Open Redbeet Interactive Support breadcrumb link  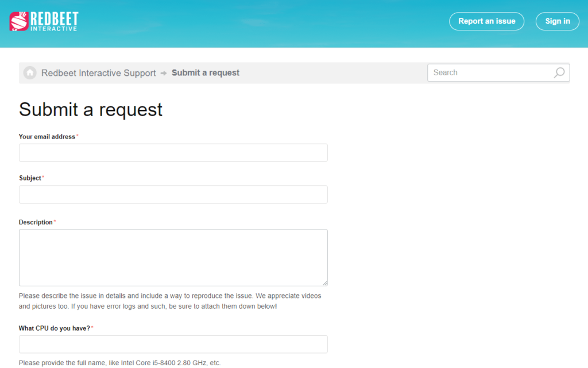(x=98, y=73)
